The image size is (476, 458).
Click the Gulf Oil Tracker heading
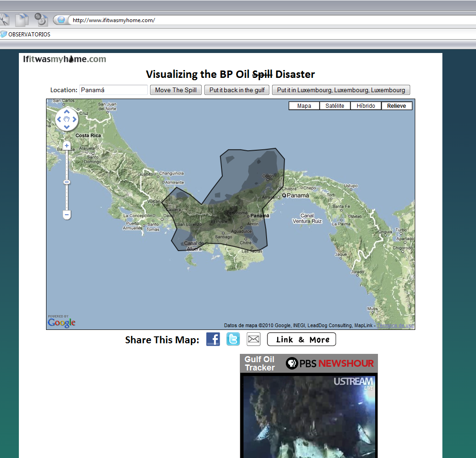[x=260, y=364]
